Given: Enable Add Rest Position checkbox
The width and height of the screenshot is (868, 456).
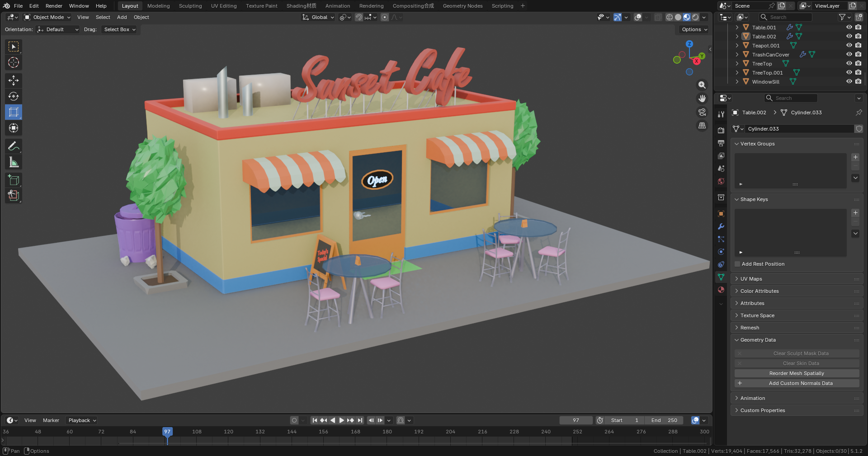Looking at the screenshot, I should [737, 264].
